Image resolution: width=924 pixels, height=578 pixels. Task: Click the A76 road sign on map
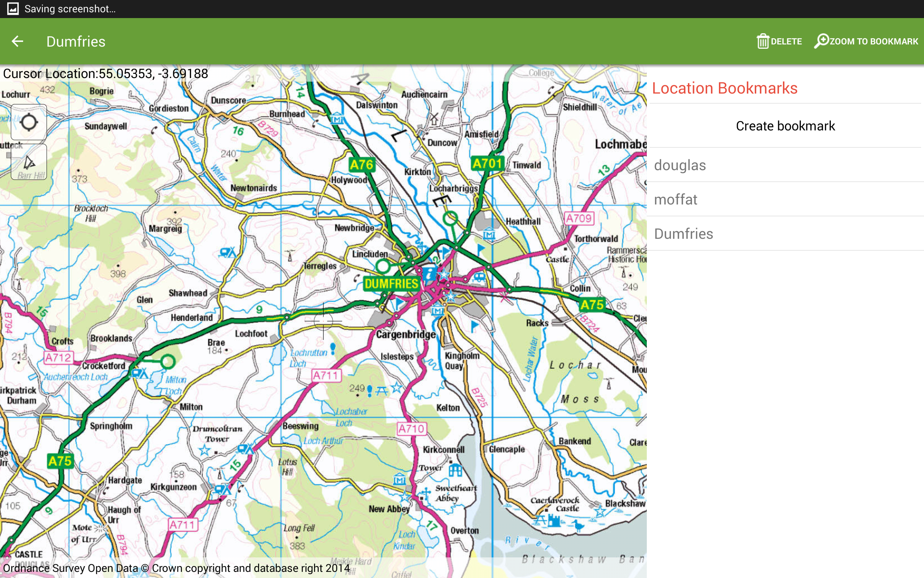click(362, 165)
